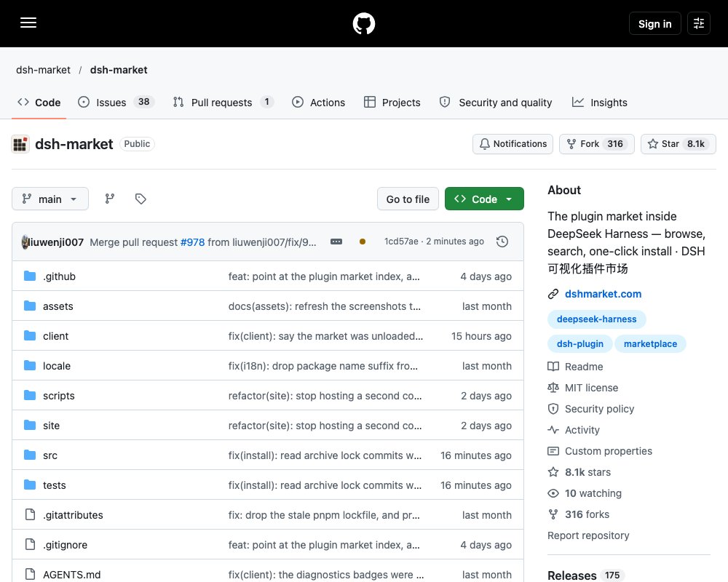Viewport: 728px width, 582px height.
Task: Click Report repository link
Action: (588, 535)
